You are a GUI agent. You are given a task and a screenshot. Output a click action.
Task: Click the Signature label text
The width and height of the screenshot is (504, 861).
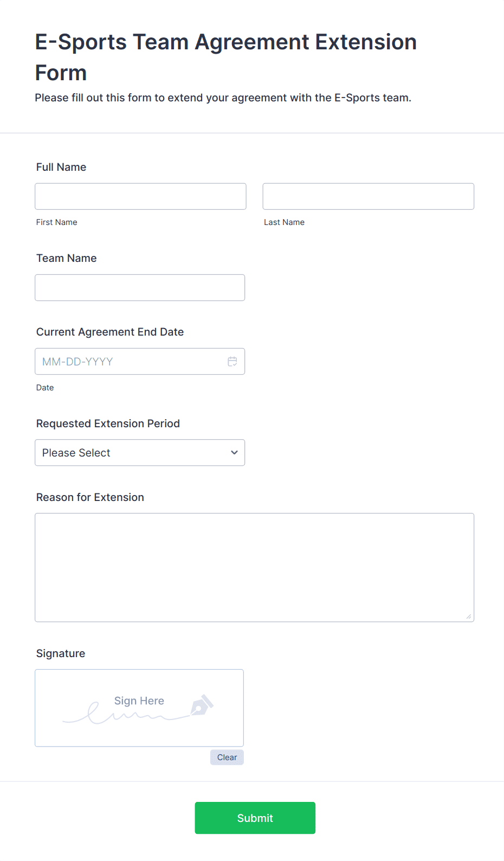coord(61,653)
